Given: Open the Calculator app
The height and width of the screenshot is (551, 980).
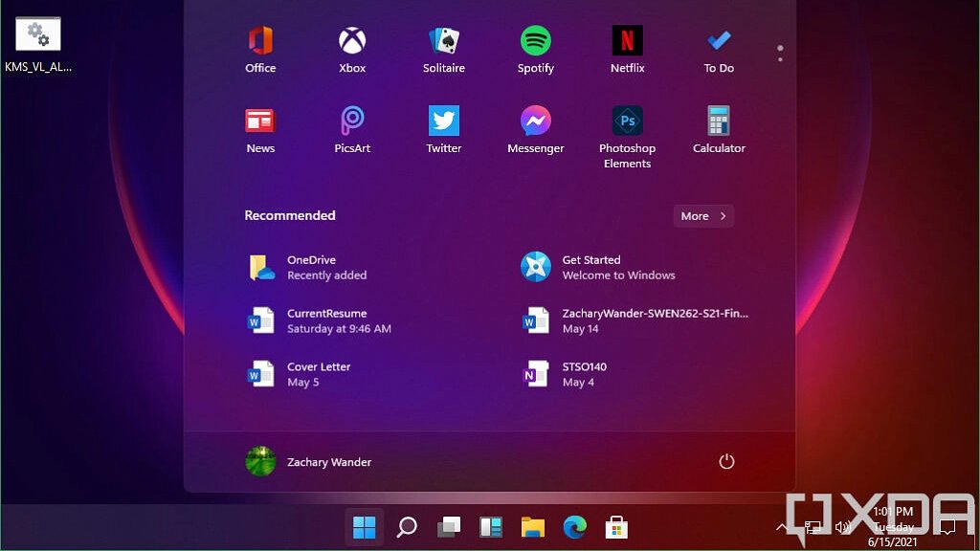Looking at the screenshot, I should [x=718, y=122].
